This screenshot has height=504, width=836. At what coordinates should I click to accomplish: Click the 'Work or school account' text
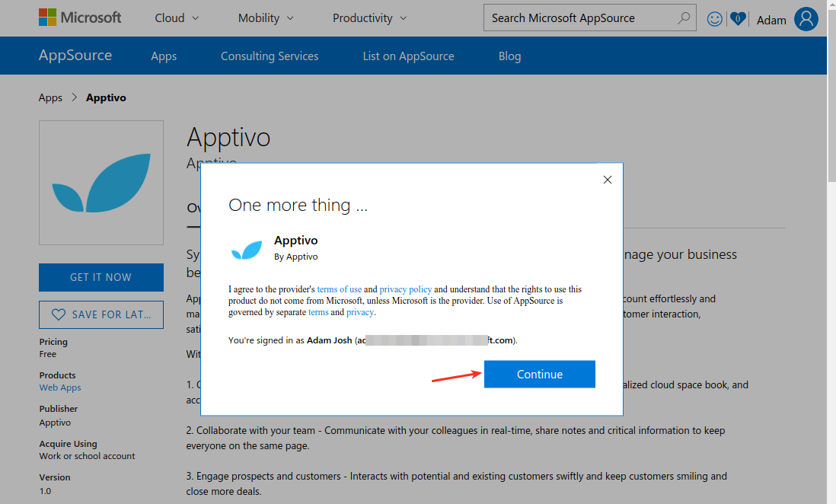87,456
